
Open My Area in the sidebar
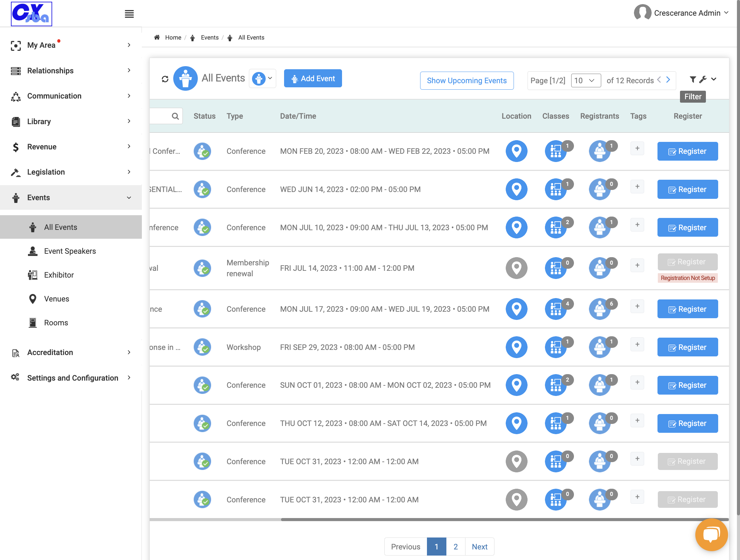71,45
